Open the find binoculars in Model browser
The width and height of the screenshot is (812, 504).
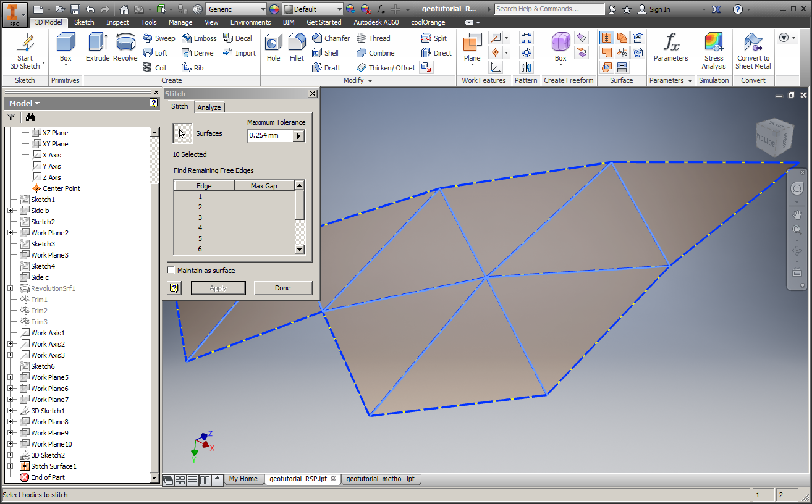(x=31, y=117)
